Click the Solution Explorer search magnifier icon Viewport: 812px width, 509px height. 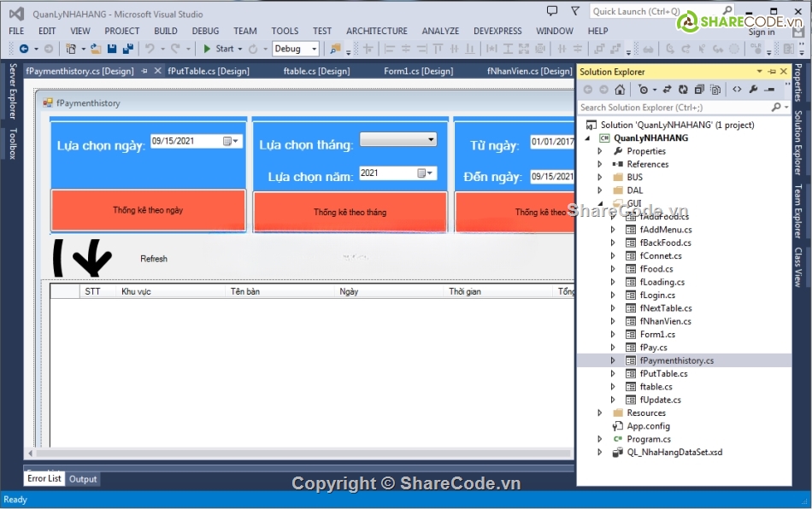(776, 107)
